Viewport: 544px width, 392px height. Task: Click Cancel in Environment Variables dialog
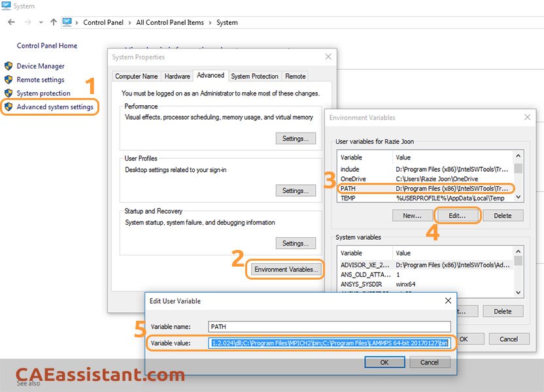coord(509,339)
